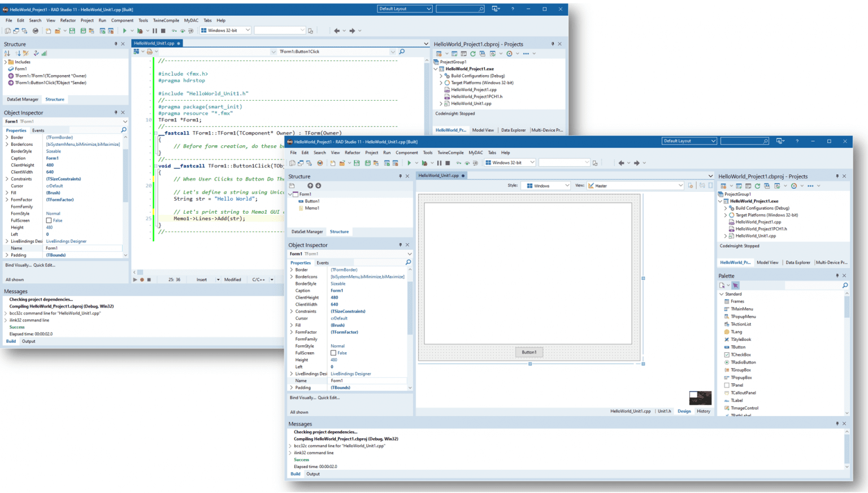Viewport: 868px width, 493px height.
Task: Click the front window Object Inspector search icon
Action: [408, 262]
